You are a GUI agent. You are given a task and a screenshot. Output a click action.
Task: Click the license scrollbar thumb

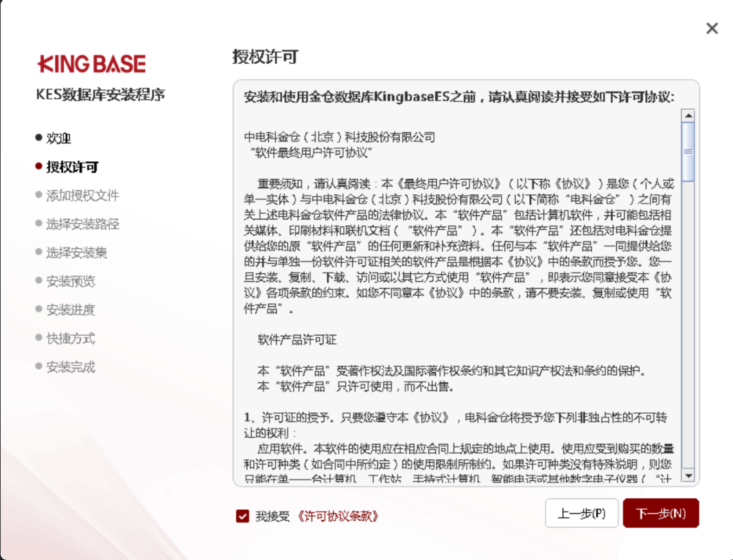pyautogui.click(x=688, y=152)
